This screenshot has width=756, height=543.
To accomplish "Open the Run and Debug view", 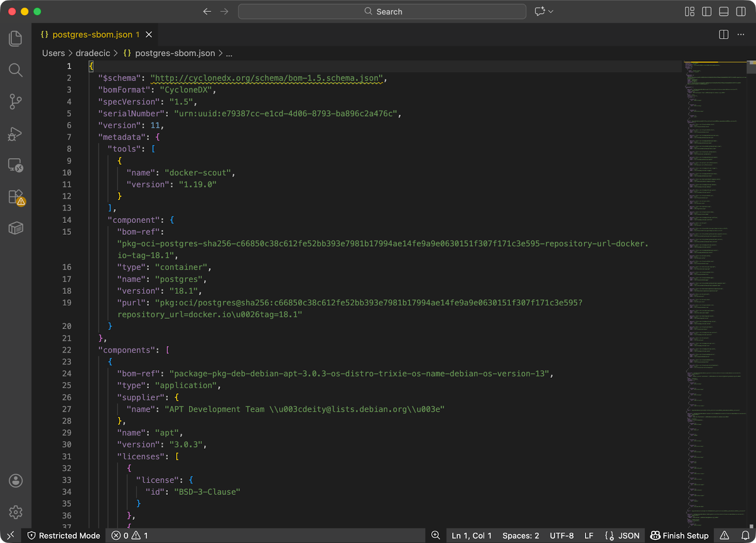I will coord(16,134).
